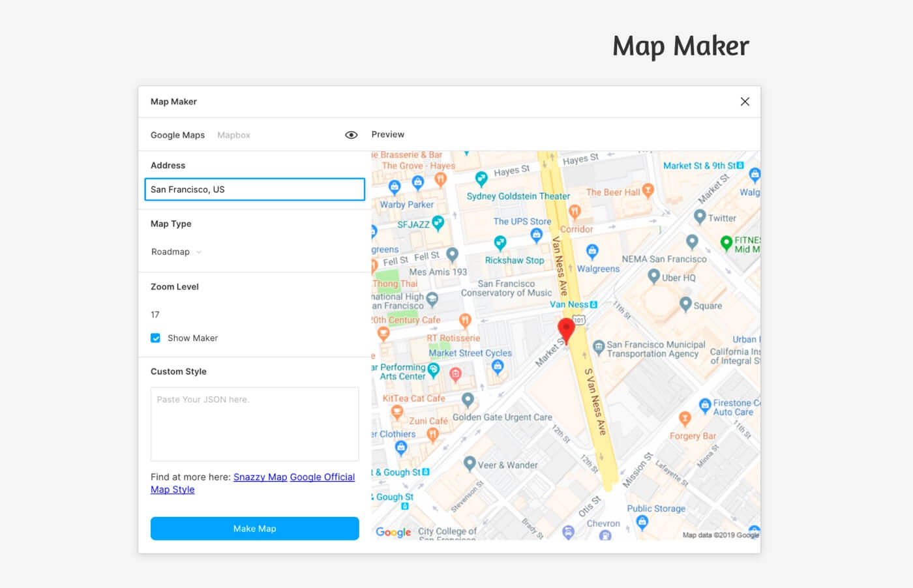Click the SFJAZZ venue pin
The width and height of the screenshot is (913, 588).
(x=438, y=223)
